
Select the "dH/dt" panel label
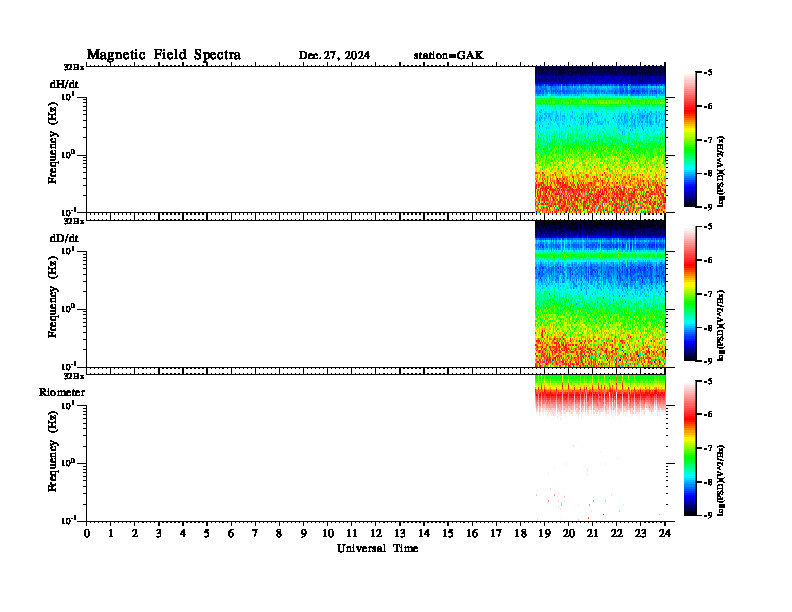[64, 84]
